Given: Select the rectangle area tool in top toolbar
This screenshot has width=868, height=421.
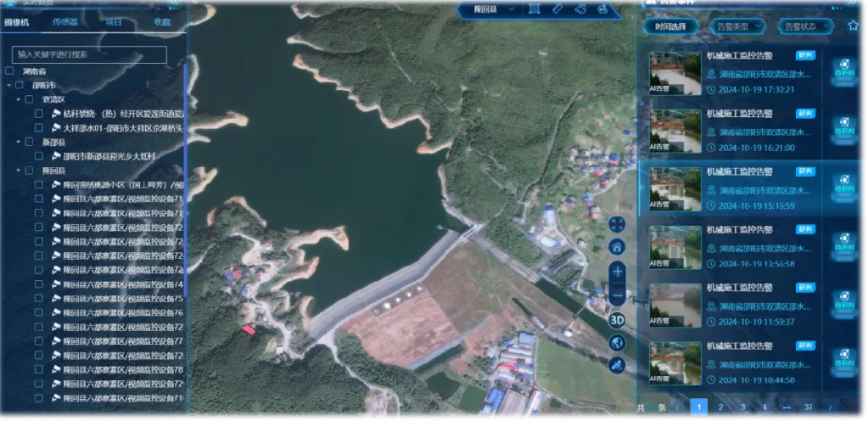Looking at the screenshot, I should (x=535, y=8).
